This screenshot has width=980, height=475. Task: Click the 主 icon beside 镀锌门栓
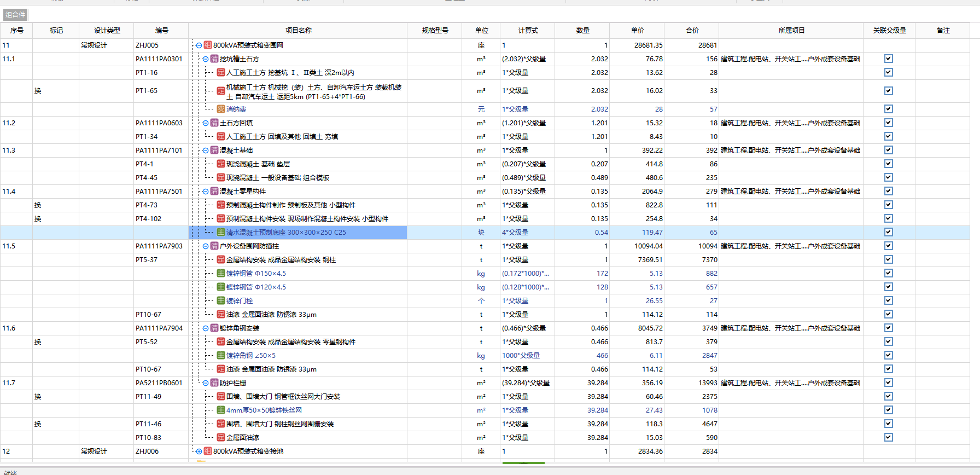click(221, 301)
